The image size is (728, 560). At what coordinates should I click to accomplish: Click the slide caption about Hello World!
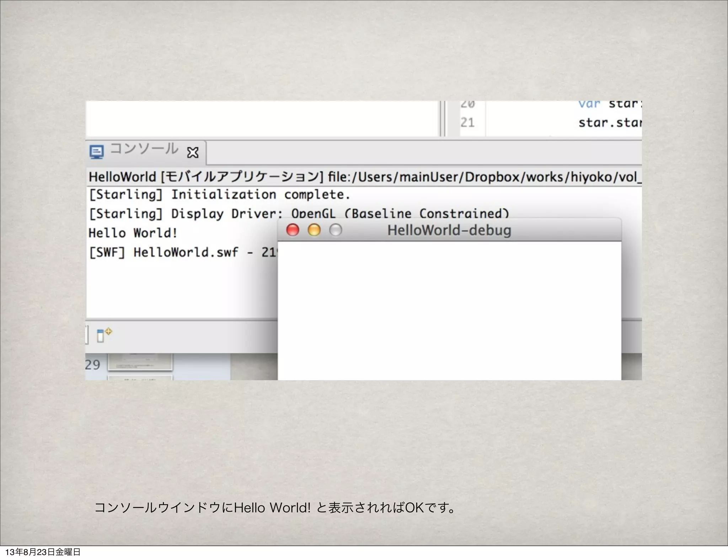(x=275, y=508)
